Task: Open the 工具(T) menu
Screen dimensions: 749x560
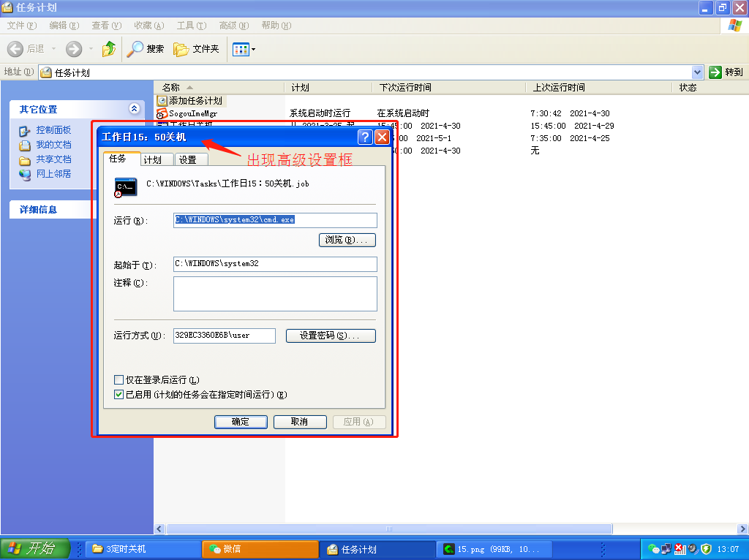Action: tap(192, 26)
